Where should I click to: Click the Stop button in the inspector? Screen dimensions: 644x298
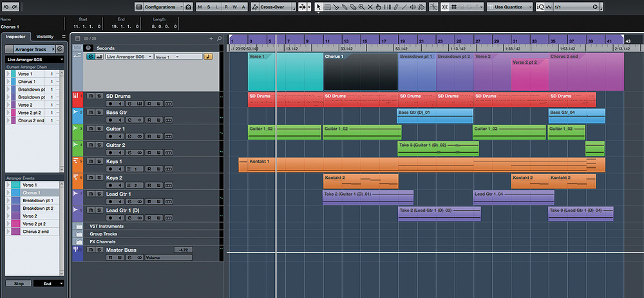point(19,284)
